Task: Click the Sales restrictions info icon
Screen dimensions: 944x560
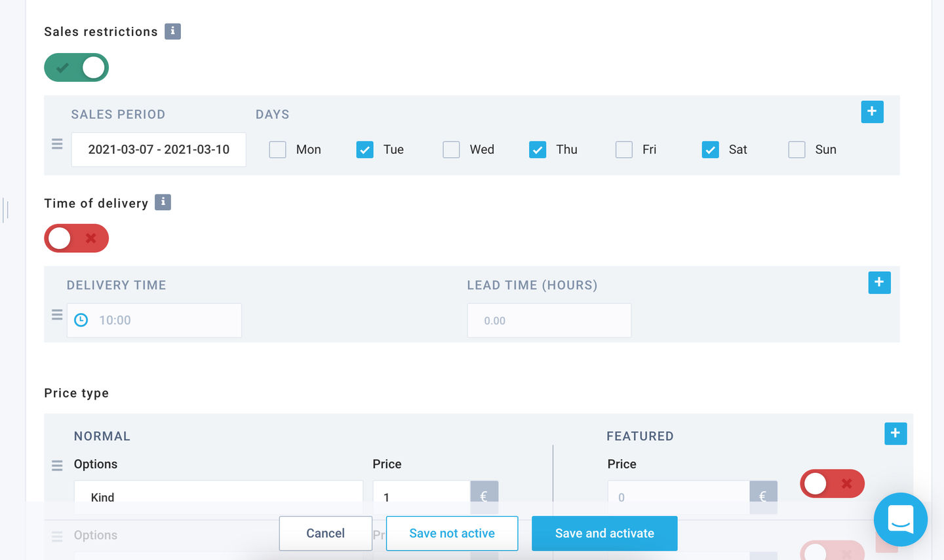Action: pyautogui.click(x=172, y=31)
